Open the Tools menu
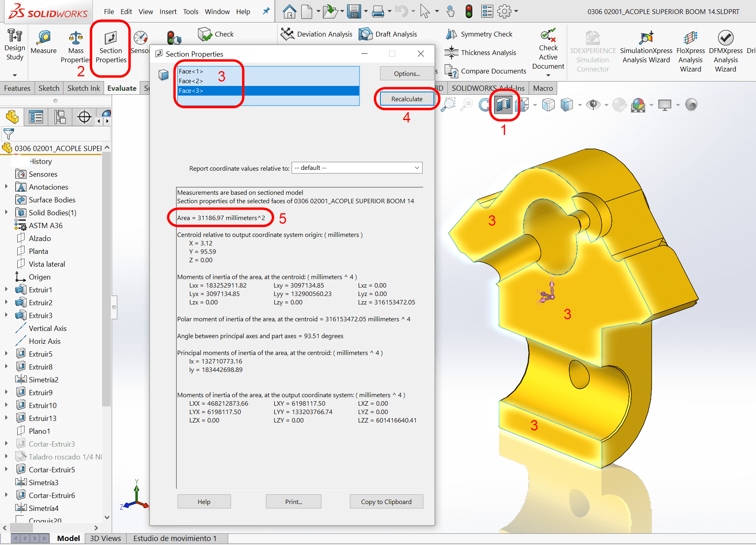Viewport: 756px width, 545px height. tap(190, 12)
